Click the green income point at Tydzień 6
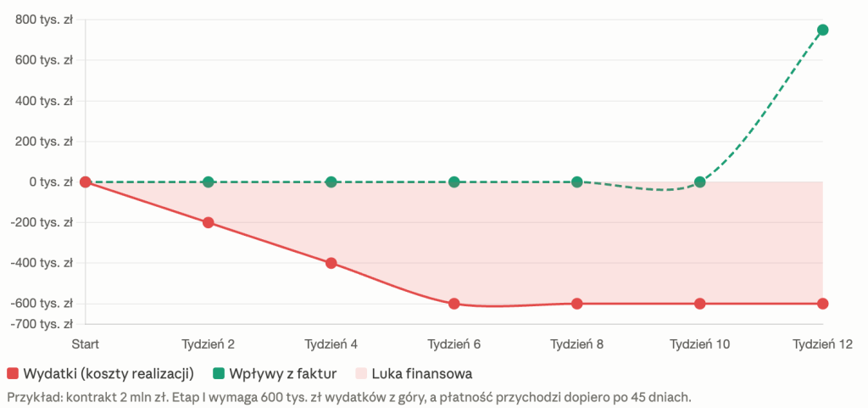The image size is (868, 408). click(454, 182)
